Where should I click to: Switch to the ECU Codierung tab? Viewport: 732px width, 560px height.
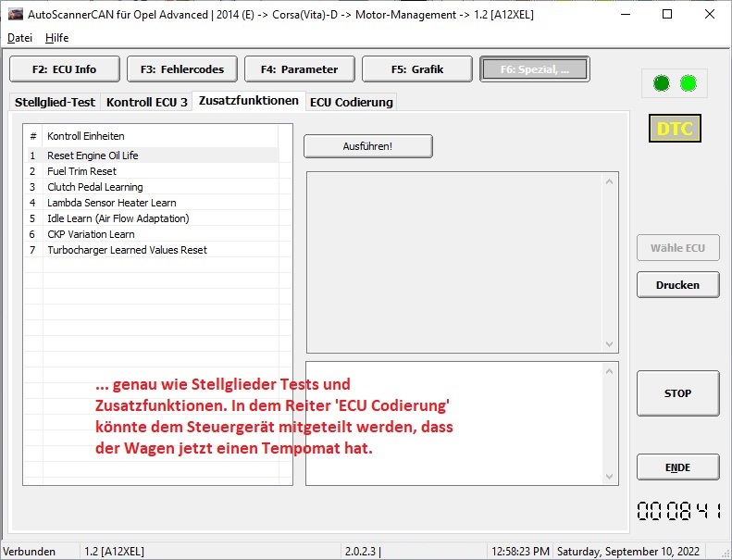click(x=352, y=102)
